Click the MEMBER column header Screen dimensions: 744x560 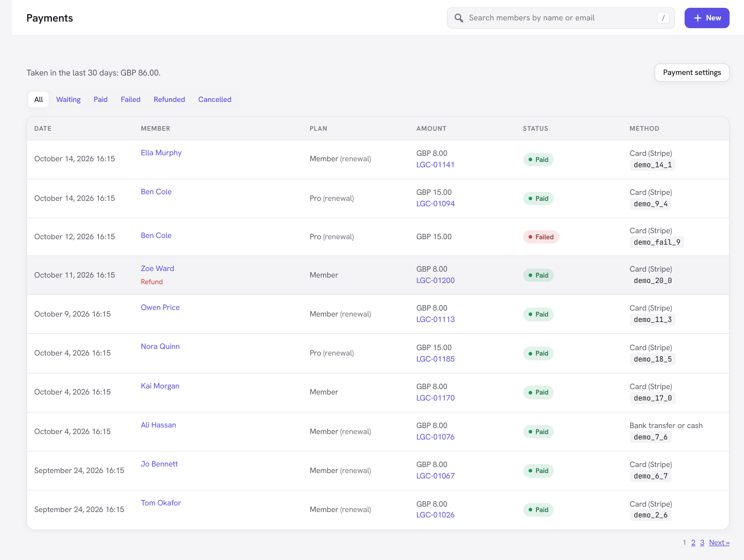pyautogui.click(x=155, y=128)
